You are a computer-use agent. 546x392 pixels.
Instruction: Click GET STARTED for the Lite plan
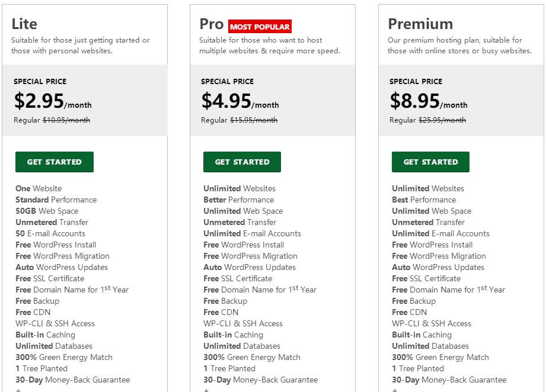(x=54, y=162)
